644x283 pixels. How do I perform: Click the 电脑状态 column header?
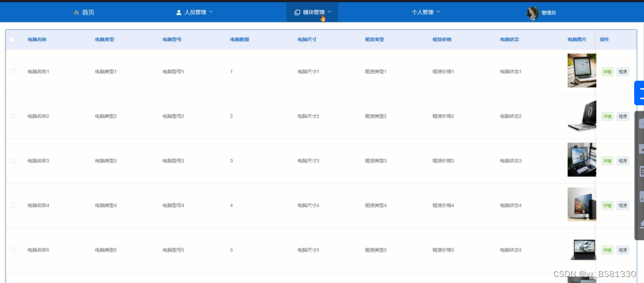click(509, 39)
